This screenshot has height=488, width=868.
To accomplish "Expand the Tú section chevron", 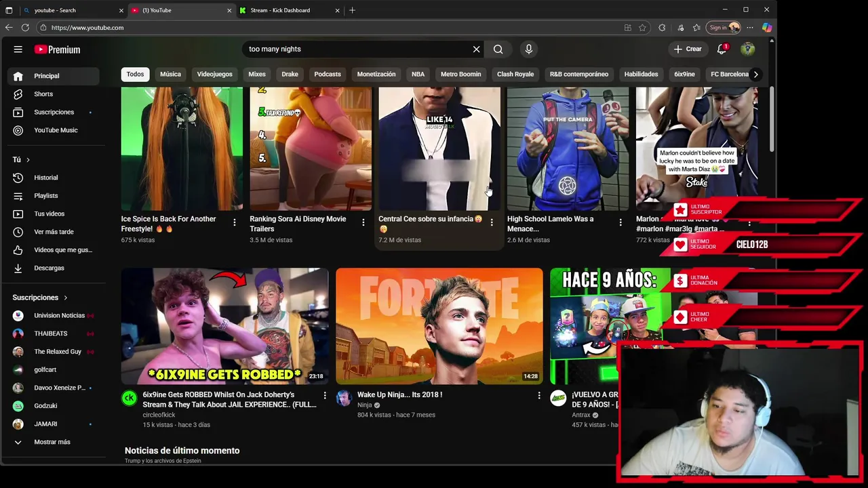I will [x=28, y=160].
